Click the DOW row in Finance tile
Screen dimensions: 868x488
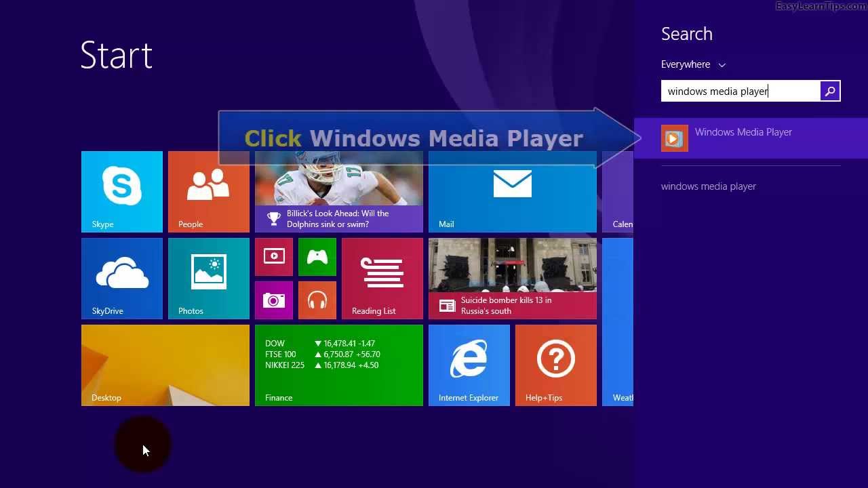[320, 344]
